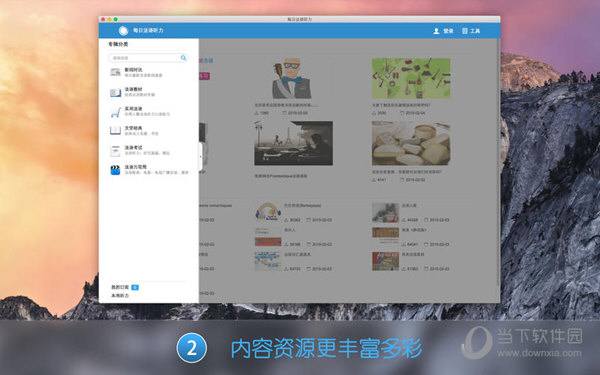Select the 法语考试 category label
Image resolution: width=600 pixels, height=375 pixels.
[133, 148]
